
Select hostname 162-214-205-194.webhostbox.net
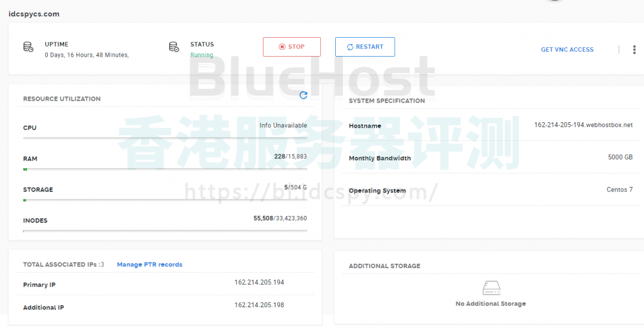[583, 125]
